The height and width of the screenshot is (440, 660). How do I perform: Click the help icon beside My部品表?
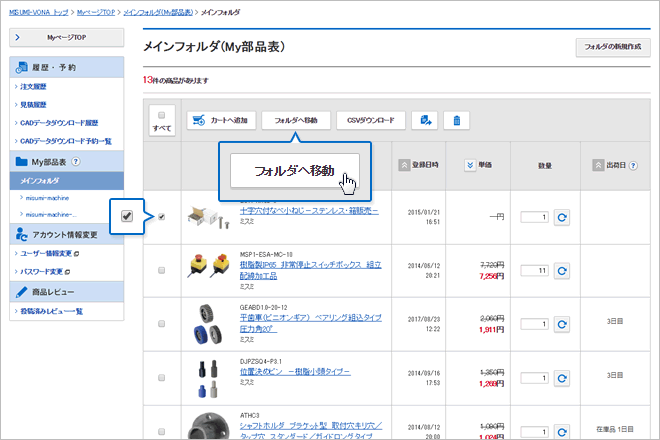click(x=76, y=161)
